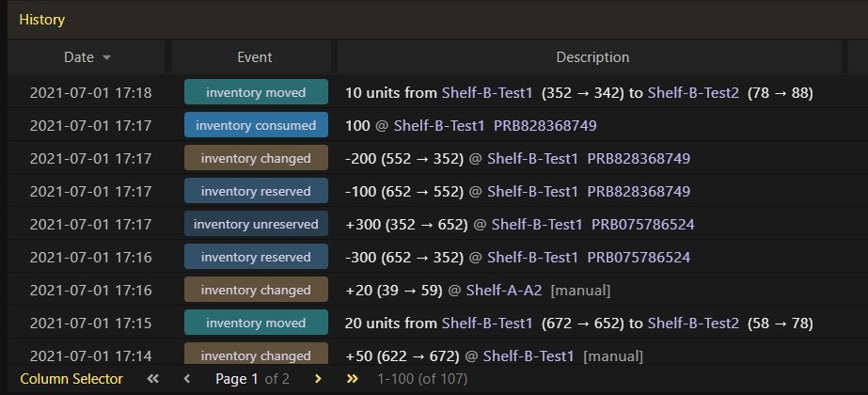Go to the first page of history
Viewport: 868px width, 395px height.
(152, 379)
